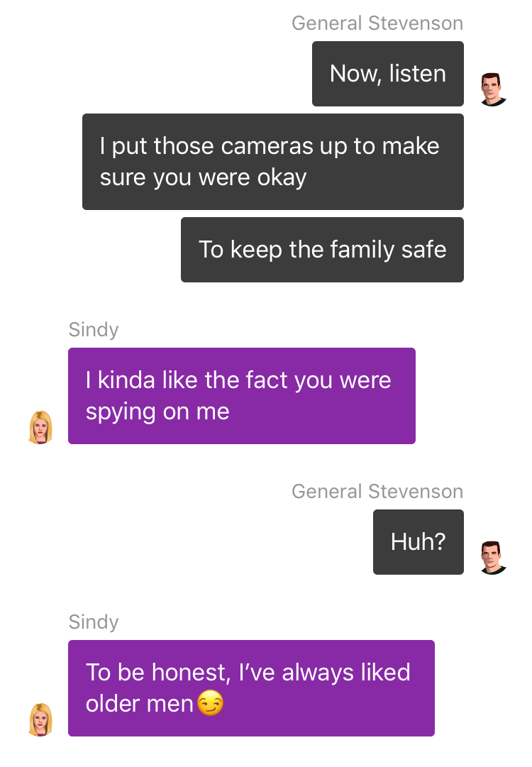Click the second 'General Stevenson' sender name
This screenshot has height=767, width=532.
point(377,491)
